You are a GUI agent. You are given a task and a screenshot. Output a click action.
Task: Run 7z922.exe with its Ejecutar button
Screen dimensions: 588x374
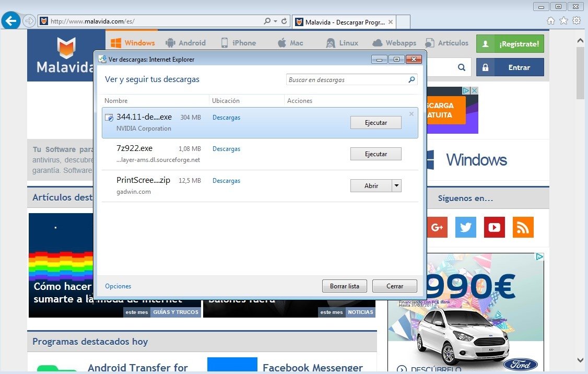coord(376,154)
